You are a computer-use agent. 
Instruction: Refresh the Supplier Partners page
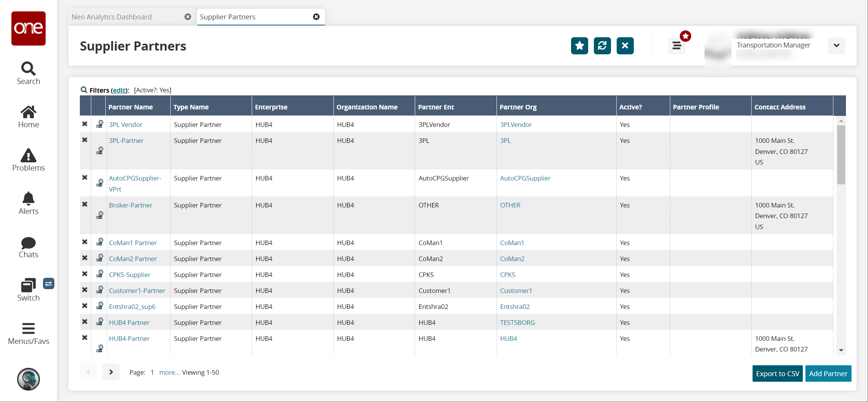pos(602,46)
